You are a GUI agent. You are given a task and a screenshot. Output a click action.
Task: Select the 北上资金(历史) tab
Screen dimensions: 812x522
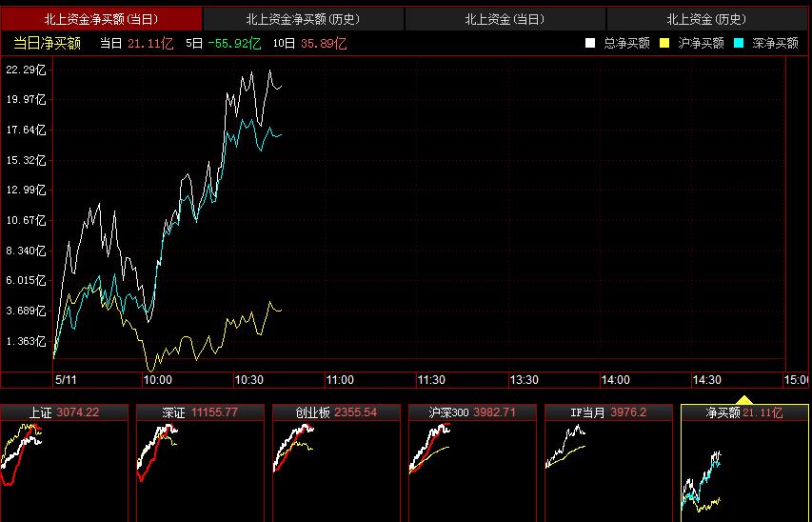click(x=706, y=19)
